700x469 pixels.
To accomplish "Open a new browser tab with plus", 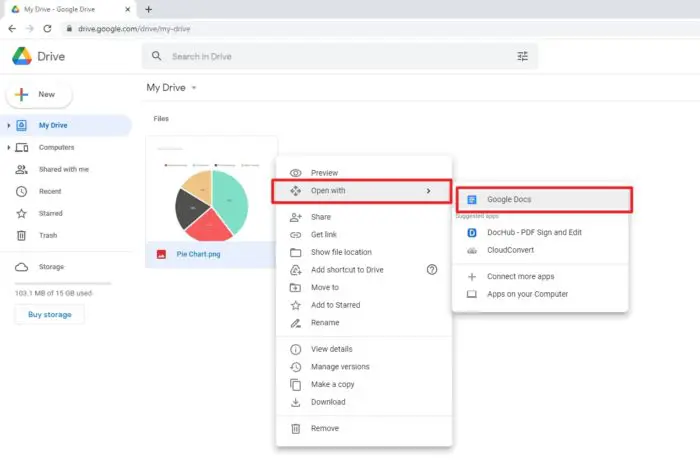I will click(149, 9).
